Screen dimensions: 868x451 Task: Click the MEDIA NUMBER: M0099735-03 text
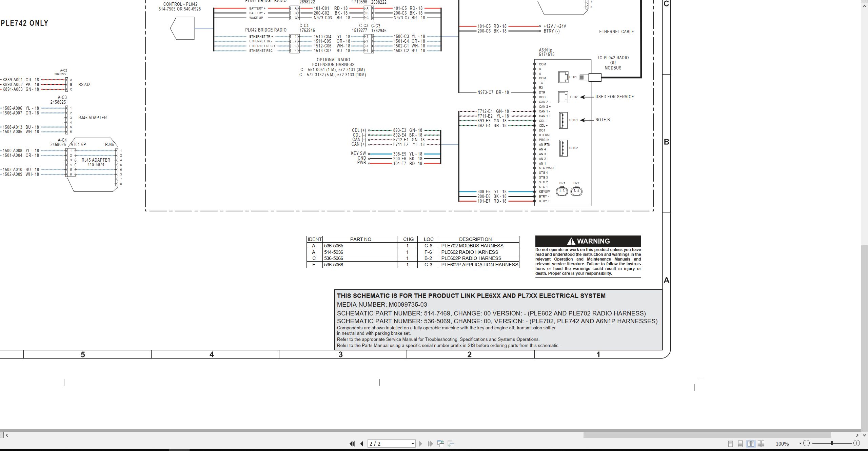tap(382, 305)
